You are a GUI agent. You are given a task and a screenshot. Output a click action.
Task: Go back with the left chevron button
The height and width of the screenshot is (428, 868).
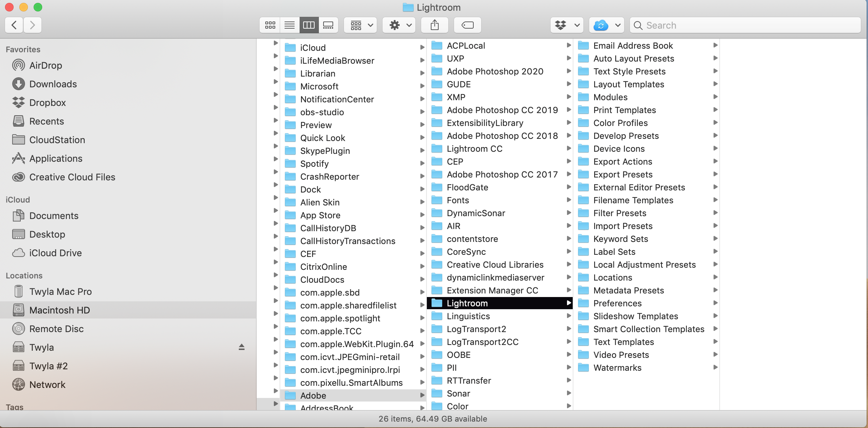click(14, 25)
